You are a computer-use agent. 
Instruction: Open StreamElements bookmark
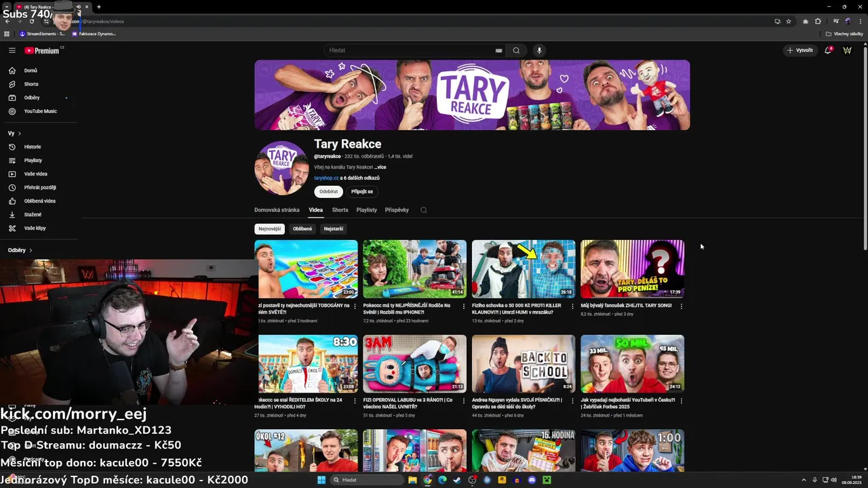(42, 34)
